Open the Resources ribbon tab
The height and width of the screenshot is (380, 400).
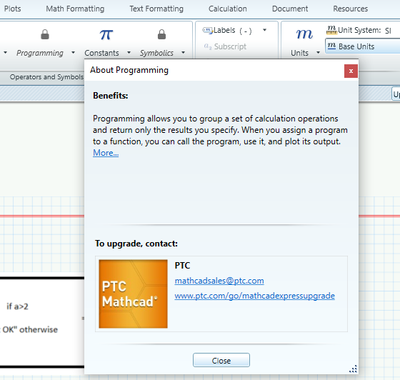pos(350,9)
